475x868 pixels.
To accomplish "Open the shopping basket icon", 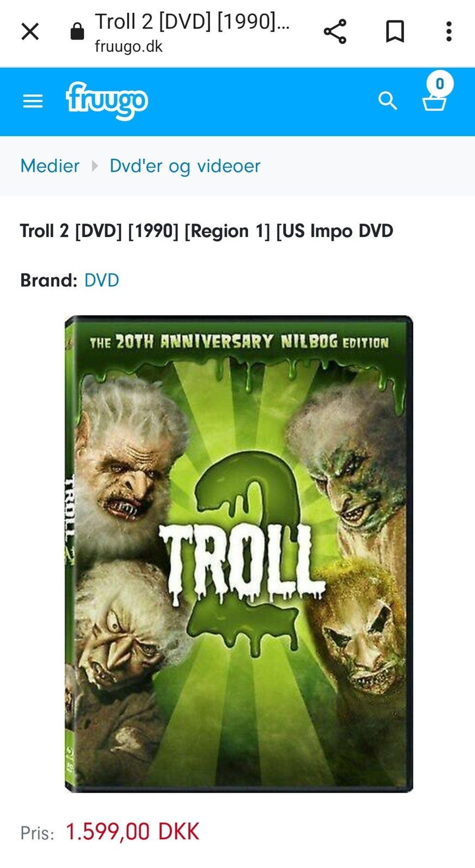I will [434, 102].
